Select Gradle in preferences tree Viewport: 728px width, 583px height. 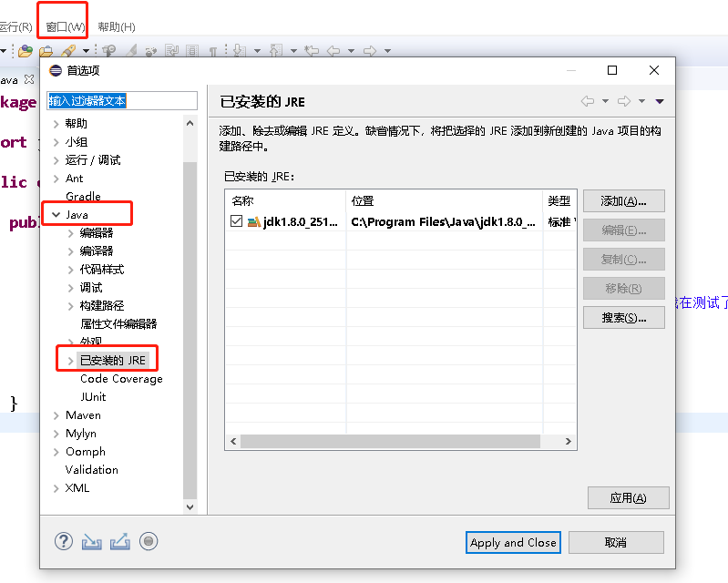click(x=83, y=197)
